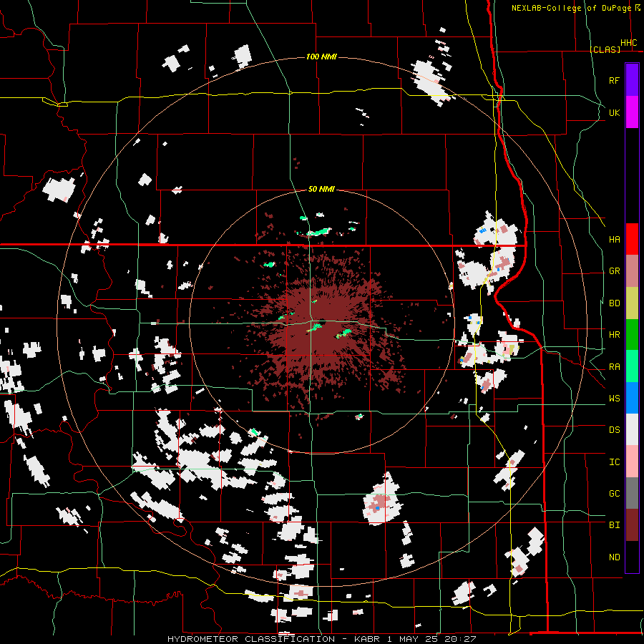Click the DS legend label
644x644 pixels.
coord(614,430)
